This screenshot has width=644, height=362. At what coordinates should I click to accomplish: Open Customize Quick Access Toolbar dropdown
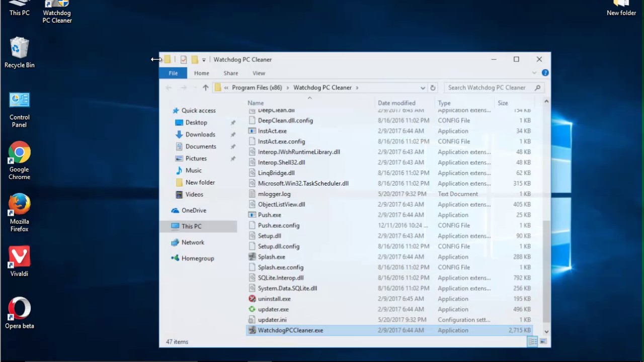point(204,60)
